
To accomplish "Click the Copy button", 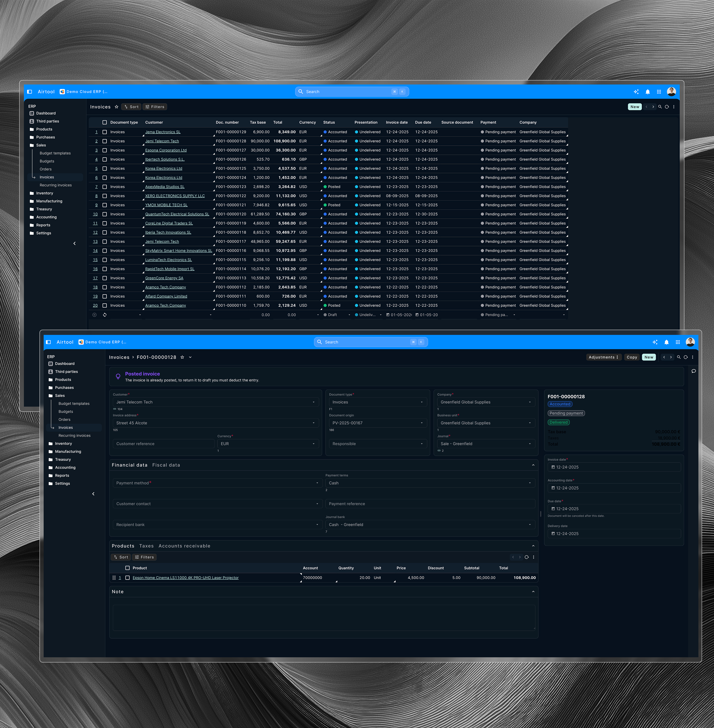I will pos(632,357).
